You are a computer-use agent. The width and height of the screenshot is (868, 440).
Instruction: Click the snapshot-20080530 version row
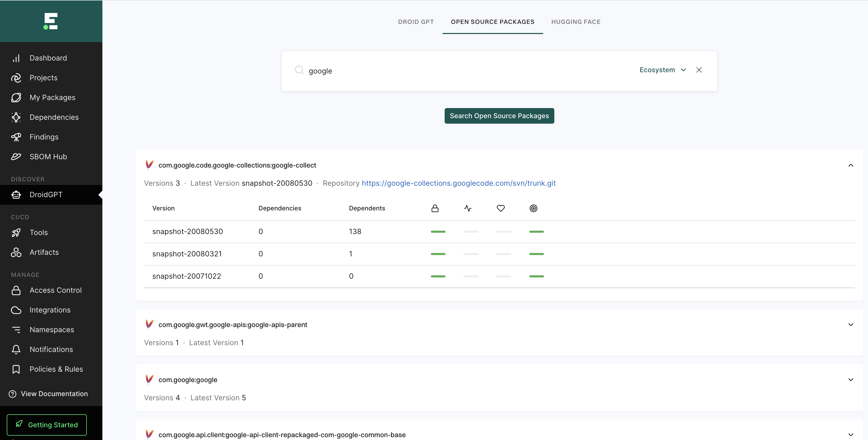[x=499, y=232]
